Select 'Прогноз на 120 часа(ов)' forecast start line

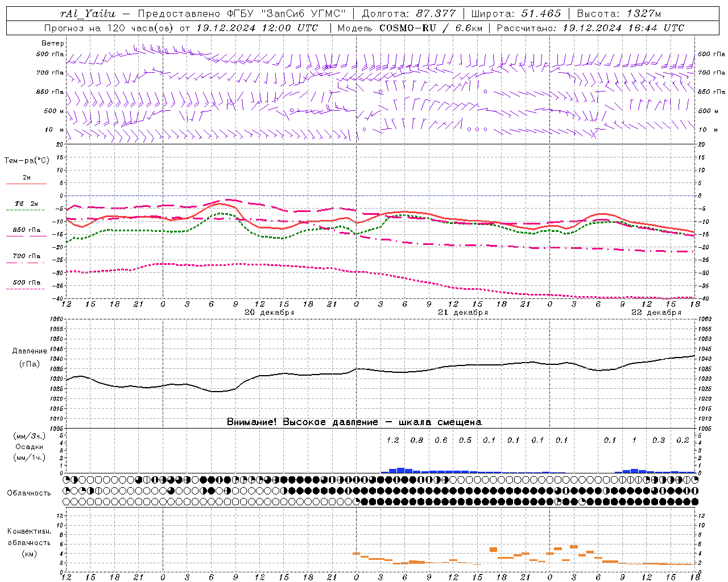181,28
